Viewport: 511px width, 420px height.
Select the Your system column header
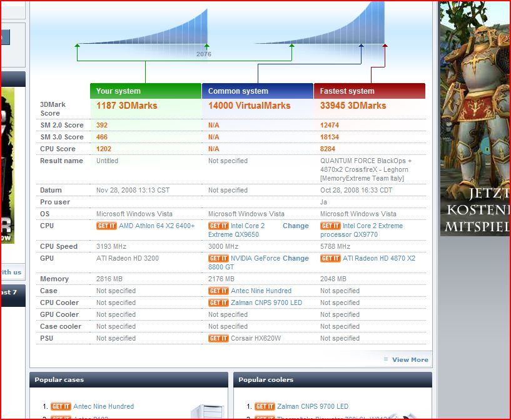[146, 91]
